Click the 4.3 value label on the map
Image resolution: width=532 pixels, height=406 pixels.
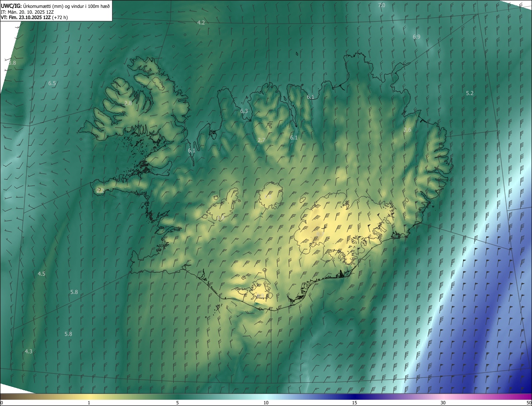coord(28,351)
